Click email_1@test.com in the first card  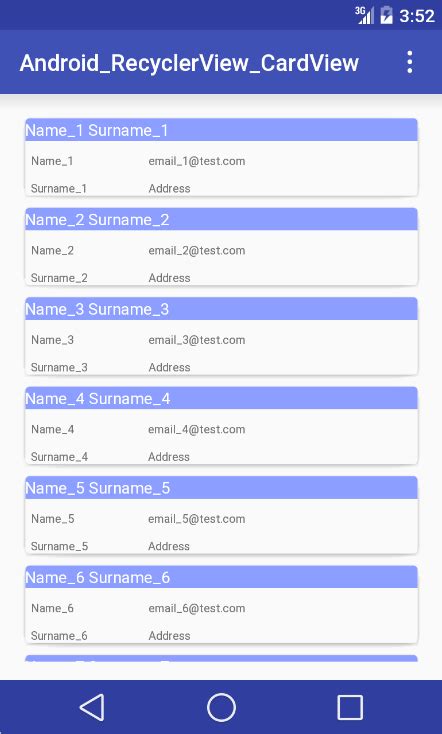(x=197, y=161)
